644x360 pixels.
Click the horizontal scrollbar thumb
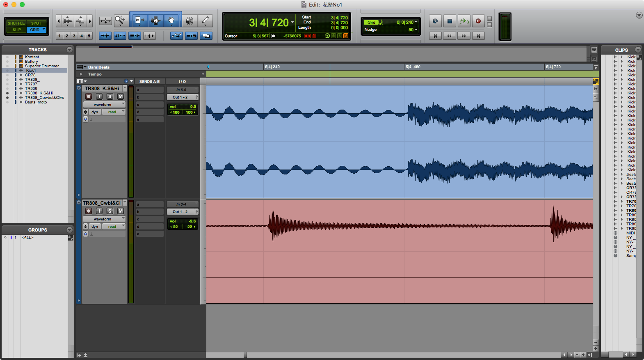pyautogui.click(x=245, y=355)
